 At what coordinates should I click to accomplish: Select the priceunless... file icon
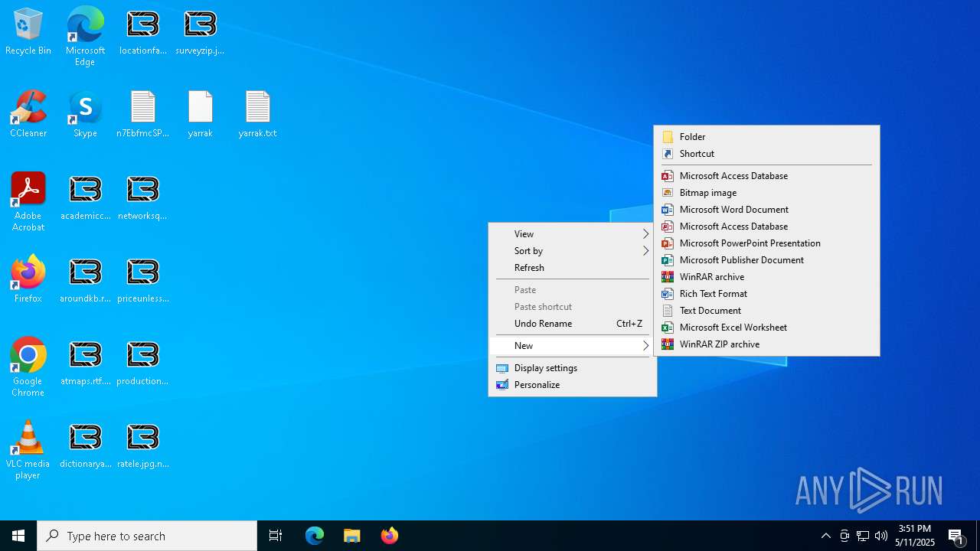(x=143, y=280)
